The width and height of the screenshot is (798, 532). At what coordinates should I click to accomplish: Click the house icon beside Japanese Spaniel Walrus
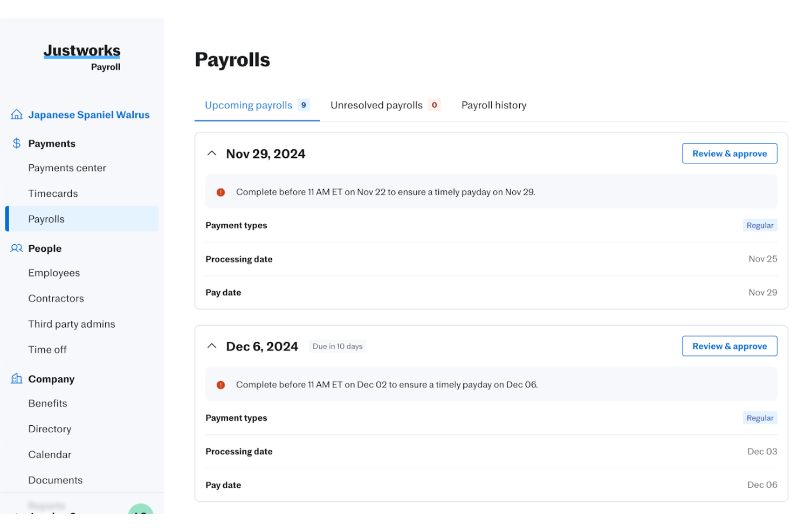pyautogui.click(x=17, y=115)
